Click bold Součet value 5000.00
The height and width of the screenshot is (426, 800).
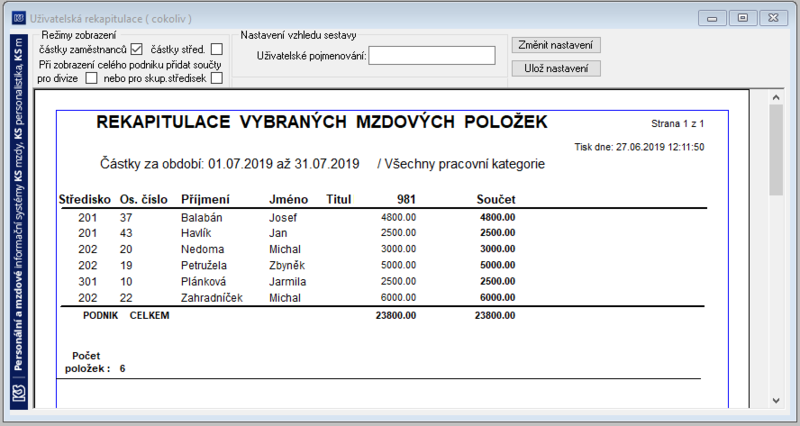tap(497, 265)
